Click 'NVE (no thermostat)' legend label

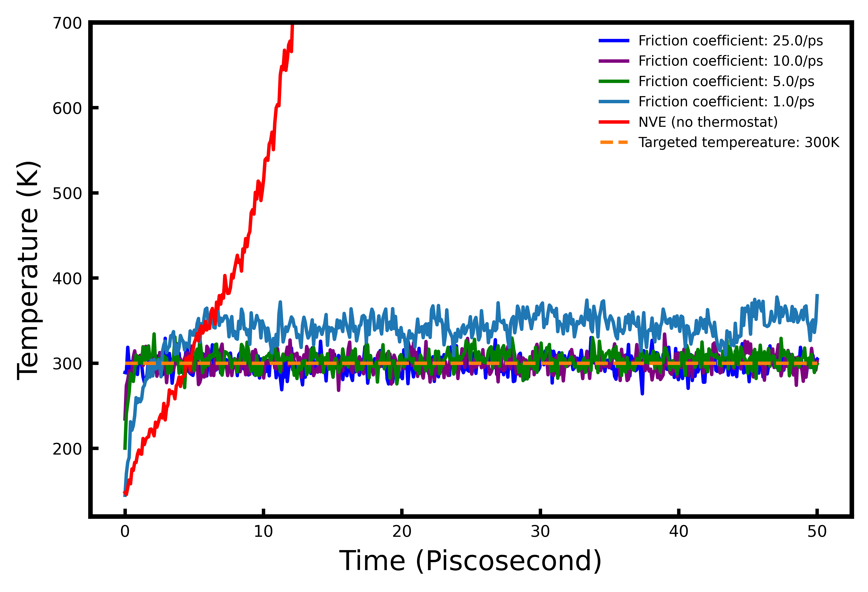click(708, 122)
